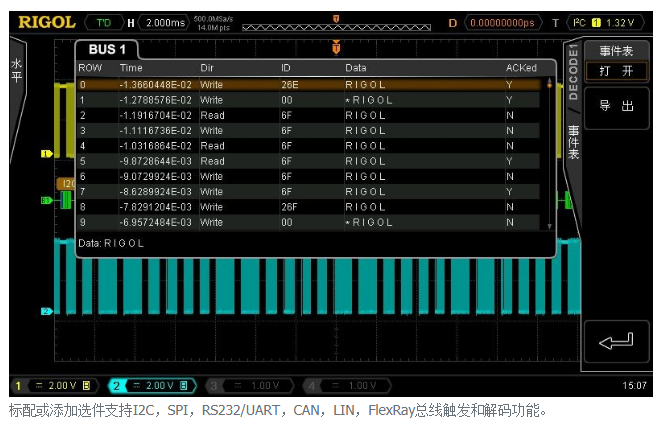Select row 6 time -9.0729924E-03

[309, 177]
